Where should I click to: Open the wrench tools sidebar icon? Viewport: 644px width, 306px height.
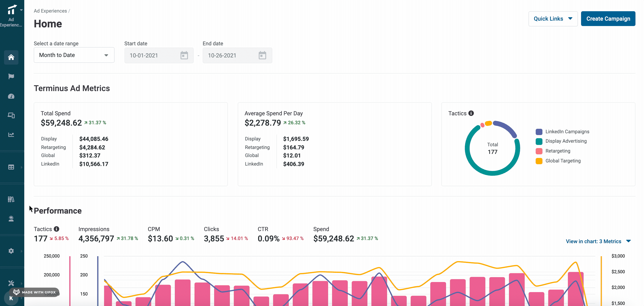11,283
